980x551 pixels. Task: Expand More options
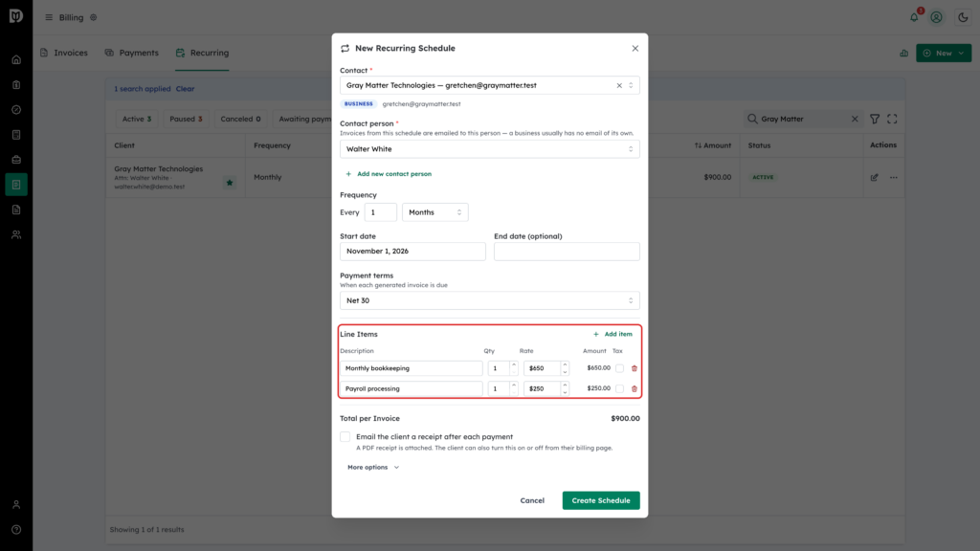pos(373,467)
